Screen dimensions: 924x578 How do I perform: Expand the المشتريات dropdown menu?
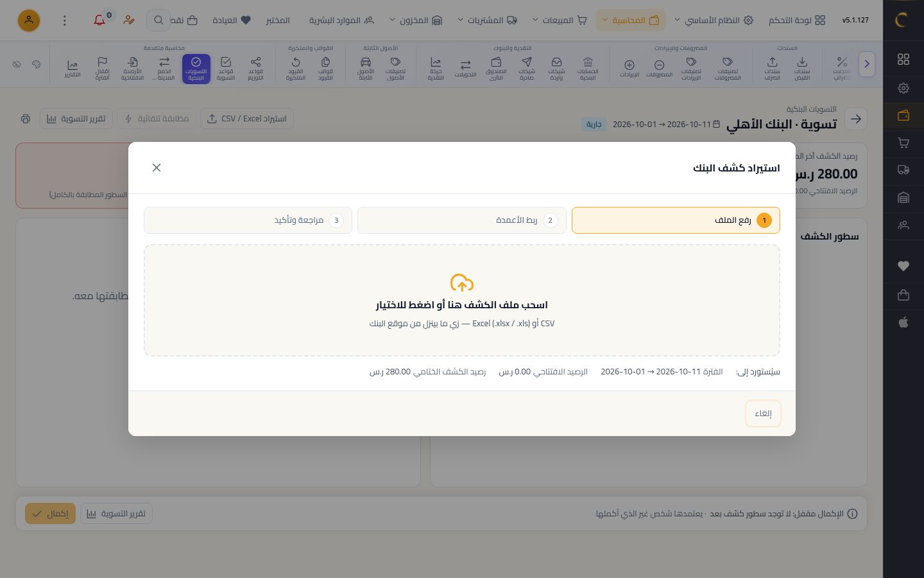pos(487,21)
